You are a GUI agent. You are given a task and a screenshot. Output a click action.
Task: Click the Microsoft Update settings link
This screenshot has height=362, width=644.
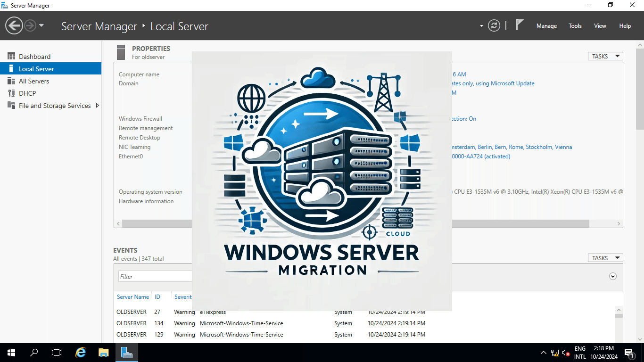pos(494,83)
